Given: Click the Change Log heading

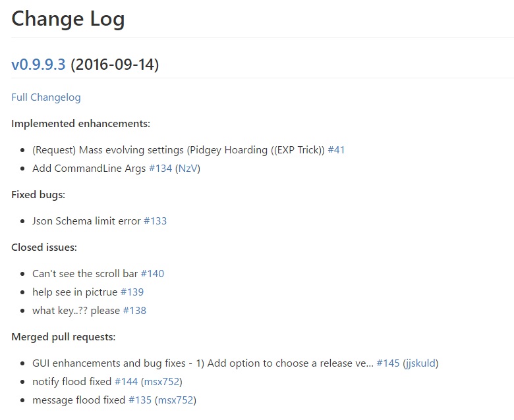Looking at the screenshot, I should click(x=68, y=18).
